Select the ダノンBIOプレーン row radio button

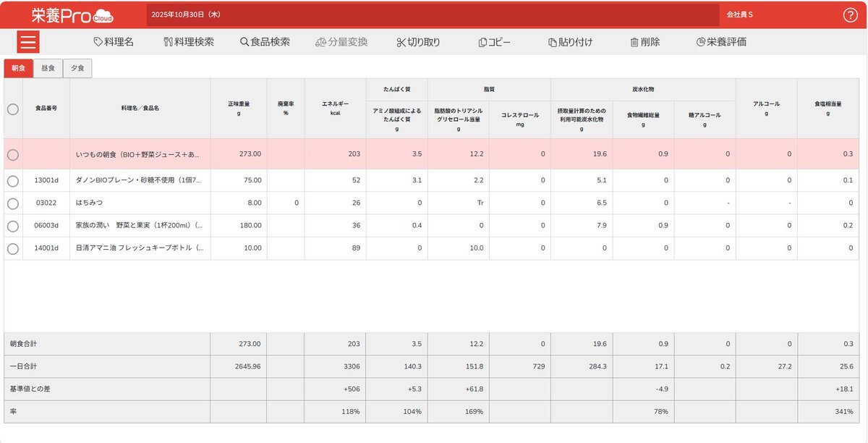pyautogui.click(x=13, y=181)
